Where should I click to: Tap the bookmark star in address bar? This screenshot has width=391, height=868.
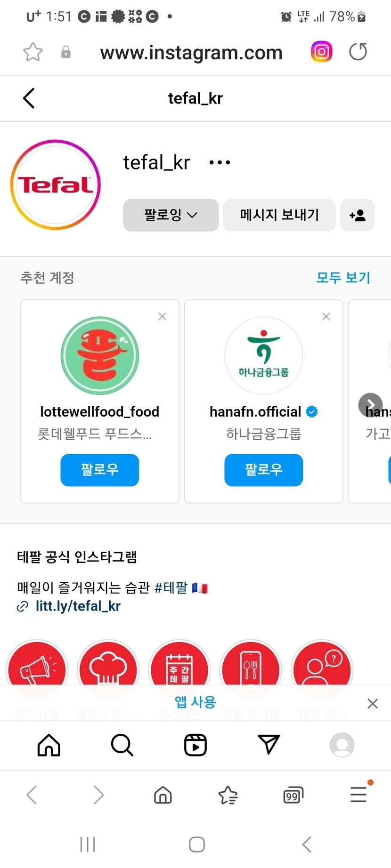pos(33,52)
